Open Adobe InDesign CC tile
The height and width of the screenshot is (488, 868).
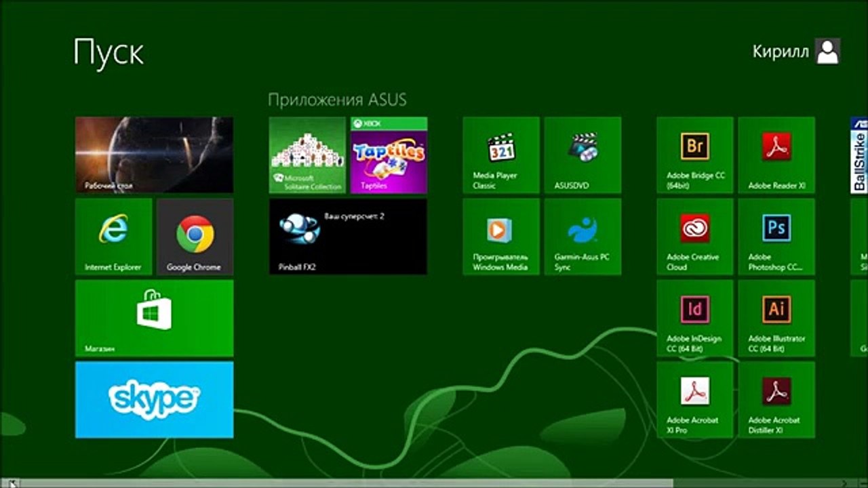point(695,318)
